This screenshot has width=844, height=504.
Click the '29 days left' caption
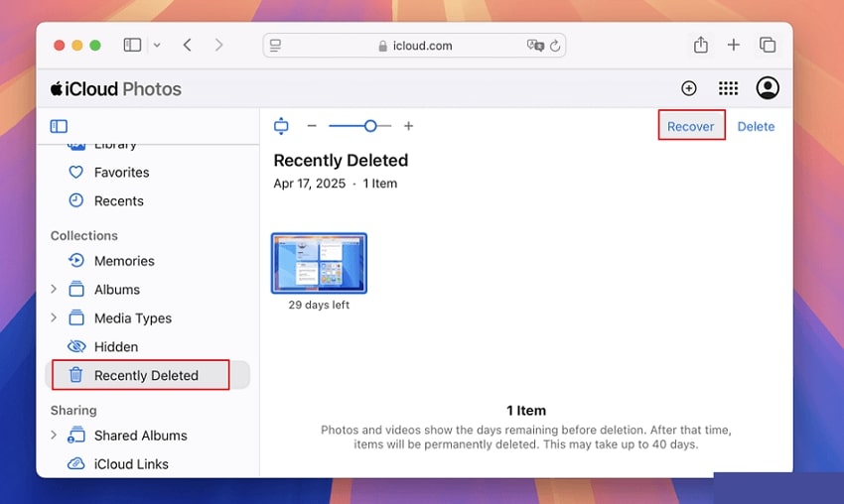[x=319, y=305]
